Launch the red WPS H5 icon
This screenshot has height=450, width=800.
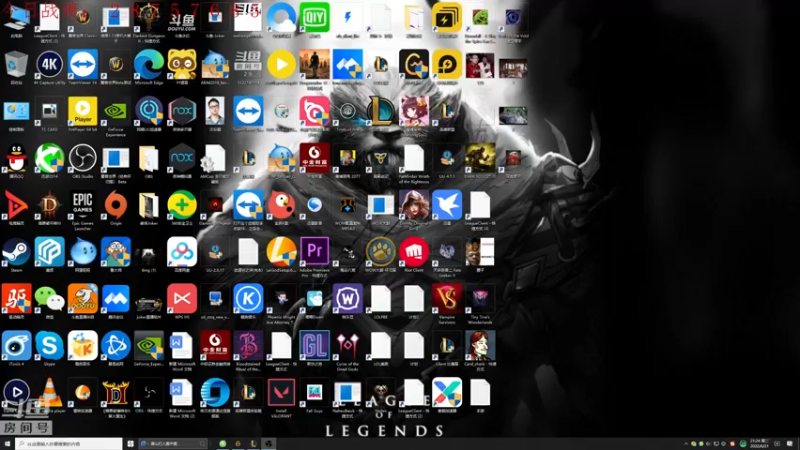click(182, 299)
